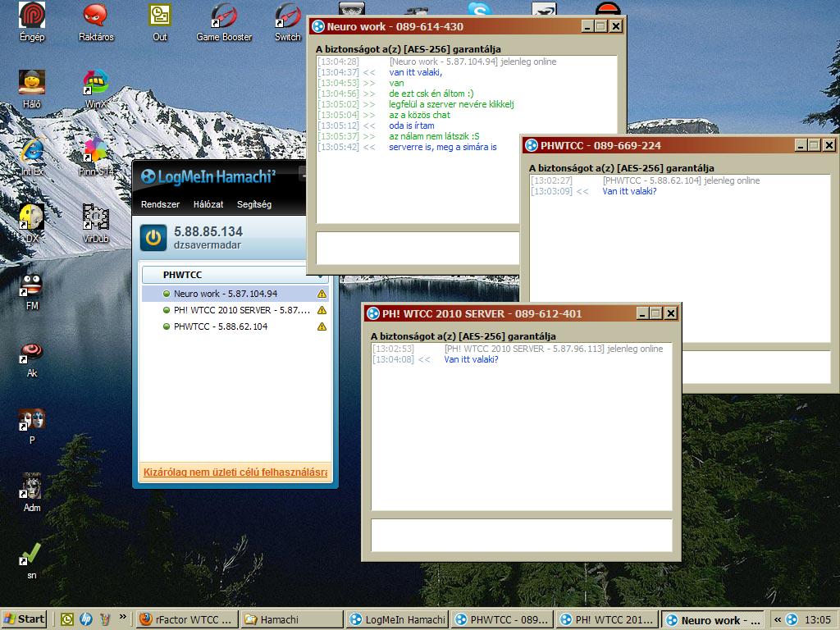The image size is (840, 630).
Task: Expand the quick launch chevron on the taskbar
Action: 123,617
